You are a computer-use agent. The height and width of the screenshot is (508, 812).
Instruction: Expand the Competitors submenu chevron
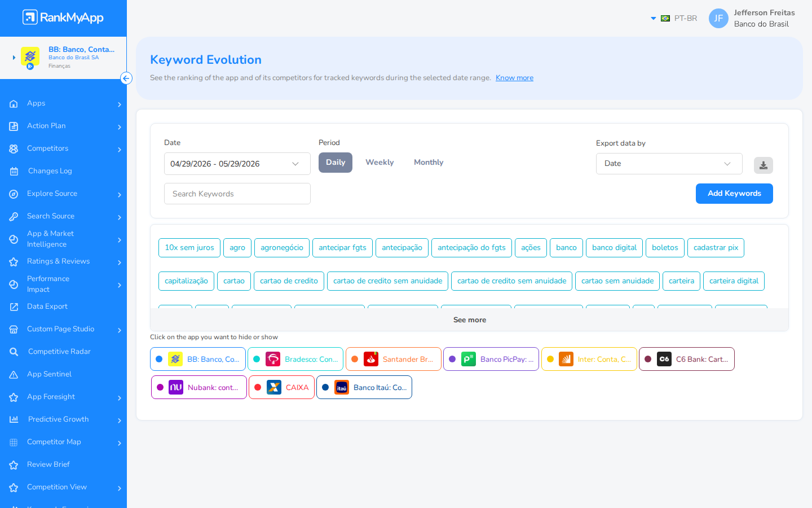point(120,150)
